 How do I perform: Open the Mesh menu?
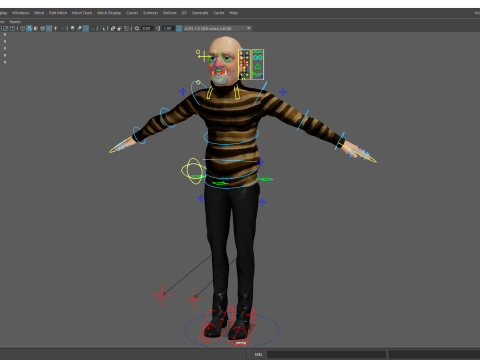coord(39,13)
